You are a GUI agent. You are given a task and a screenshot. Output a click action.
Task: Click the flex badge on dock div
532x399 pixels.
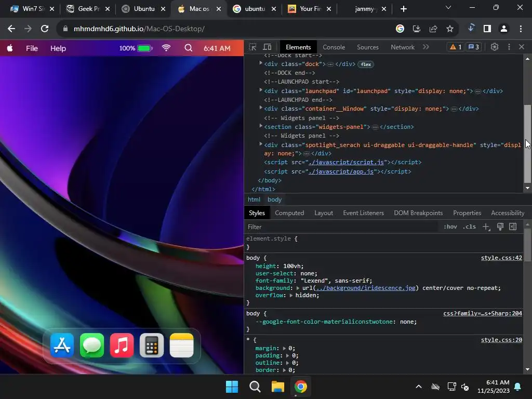click(366, 64)
